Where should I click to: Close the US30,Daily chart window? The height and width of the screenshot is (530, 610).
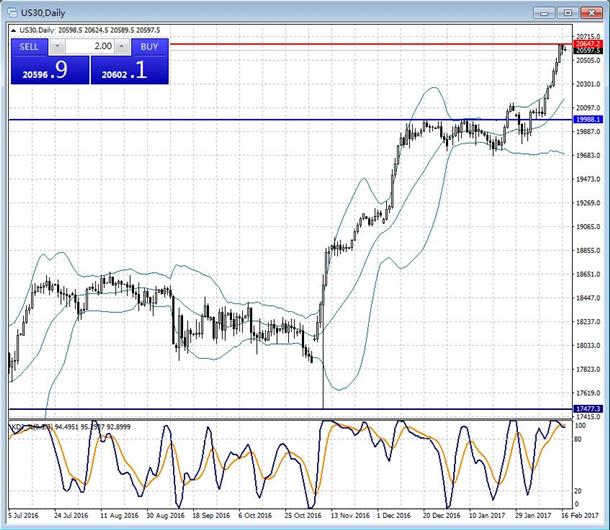(591, 13)
